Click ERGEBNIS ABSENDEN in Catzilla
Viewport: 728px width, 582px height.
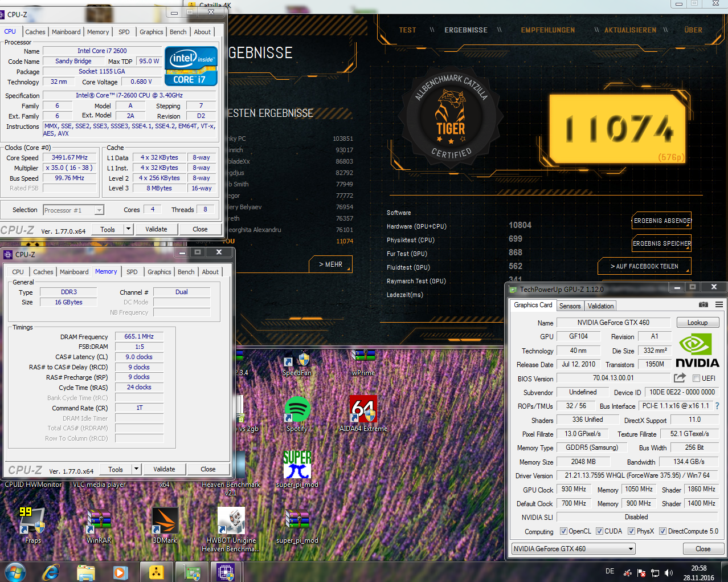(x=662, y=221)
